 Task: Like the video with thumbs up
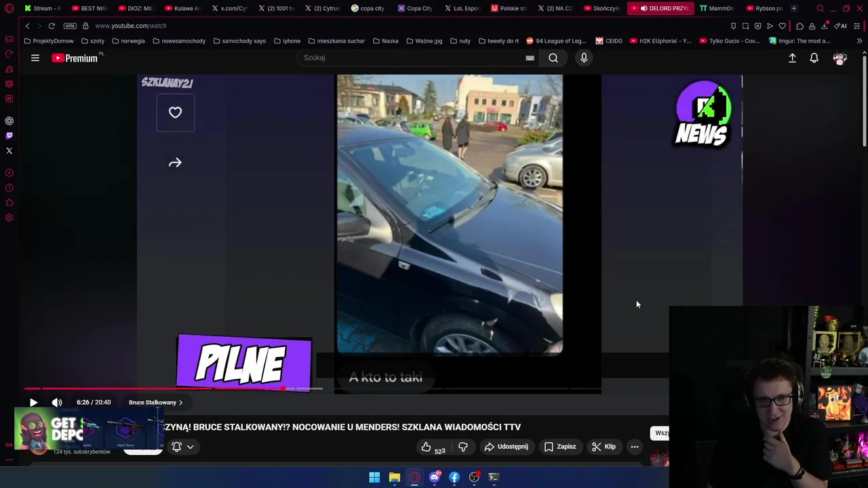pyautogui.click(x=426, y=447)
